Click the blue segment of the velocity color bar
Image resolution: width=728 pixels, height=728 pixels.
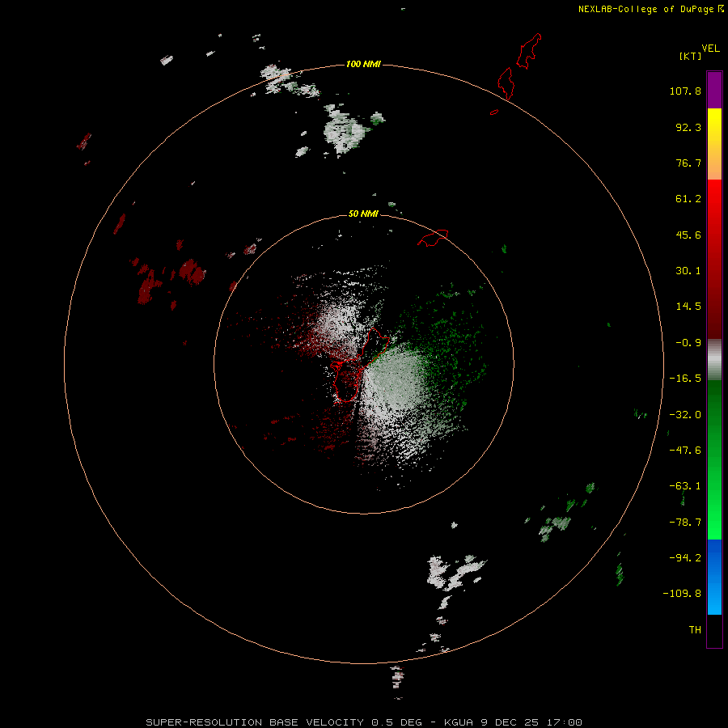click(x=714, y=577)
